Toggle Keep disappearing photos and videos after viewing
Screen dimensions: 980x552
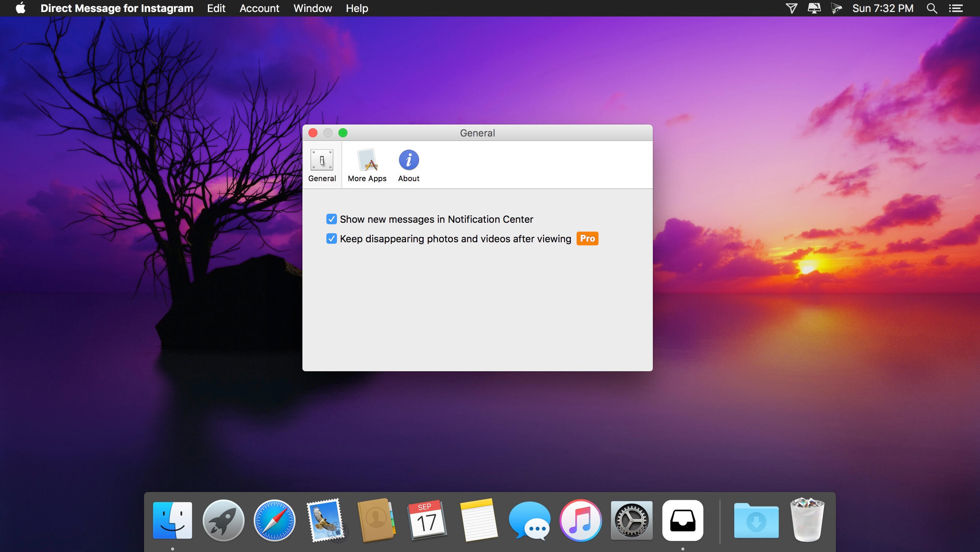332,238
